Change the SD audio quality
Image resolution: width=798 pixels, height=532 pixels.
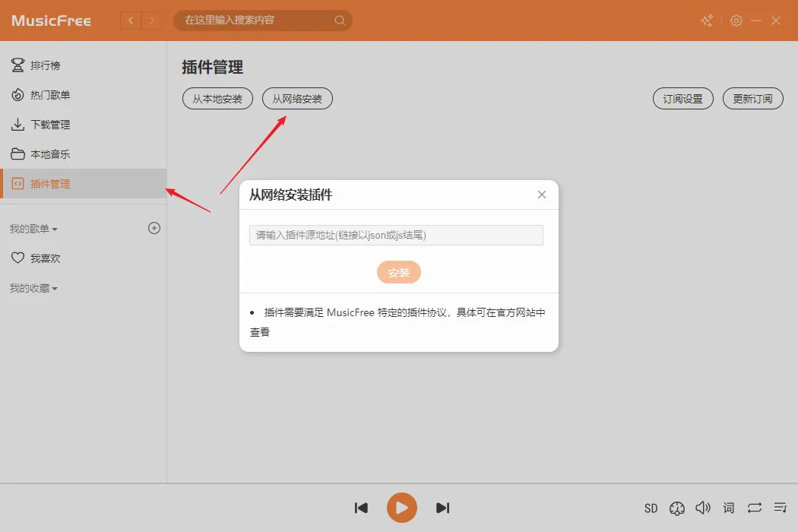[x=651, y=508]
